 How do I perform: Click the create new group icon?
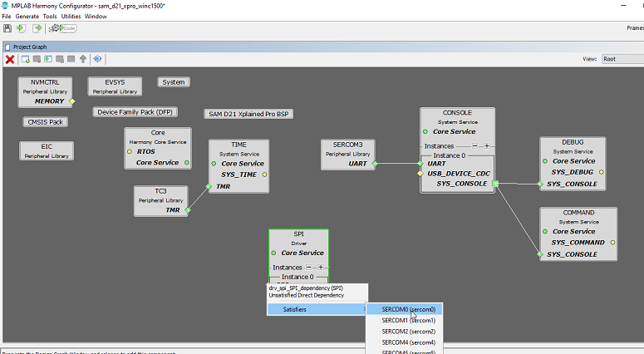coord(26,59)
